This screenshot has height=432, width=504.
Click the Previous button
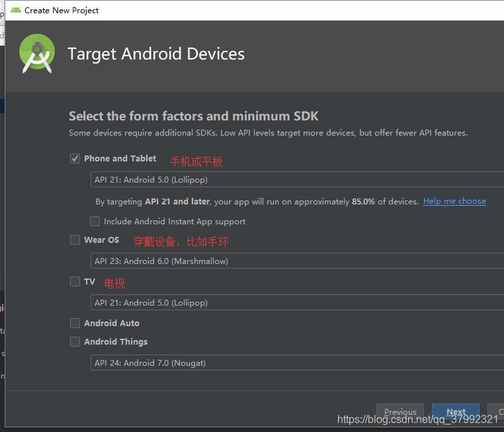400,411
